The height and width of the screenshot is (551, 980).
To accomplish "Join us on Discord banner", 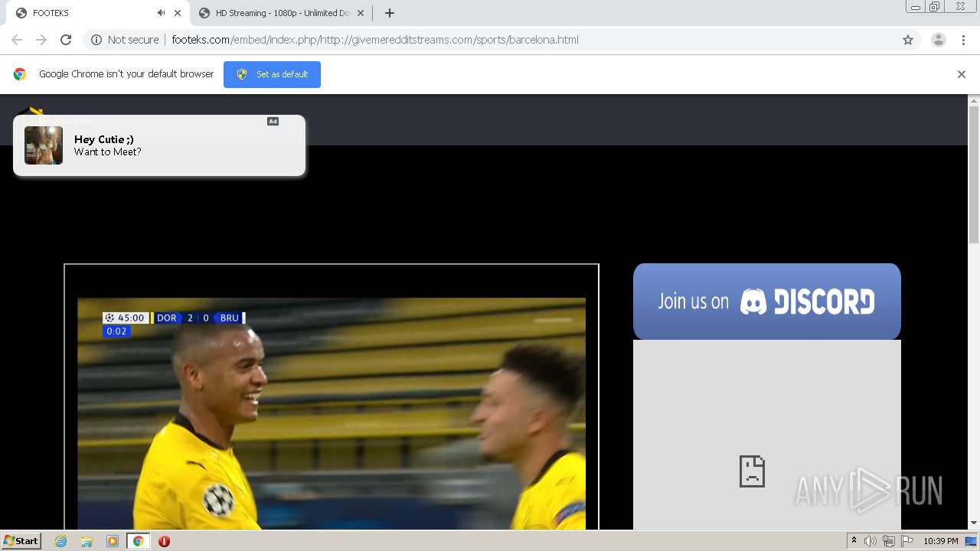I will click(x=767, y=302).
